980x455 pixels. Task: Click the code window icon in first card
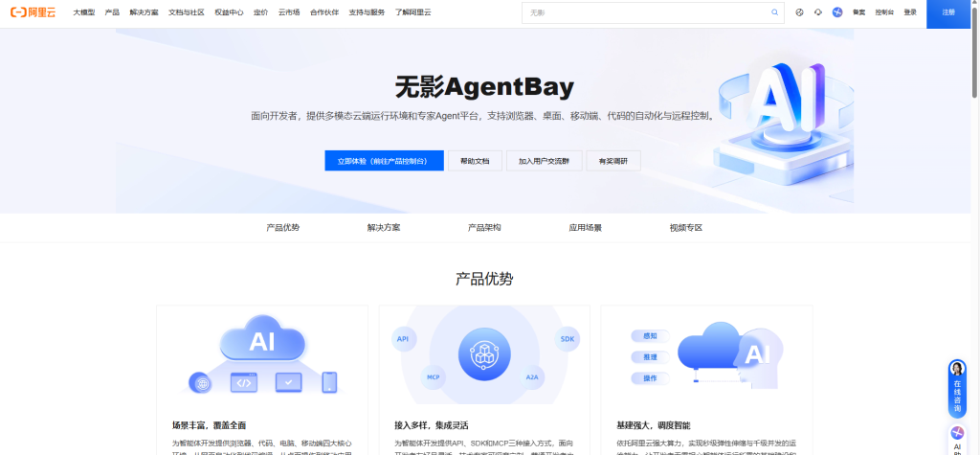coord(244,382)
